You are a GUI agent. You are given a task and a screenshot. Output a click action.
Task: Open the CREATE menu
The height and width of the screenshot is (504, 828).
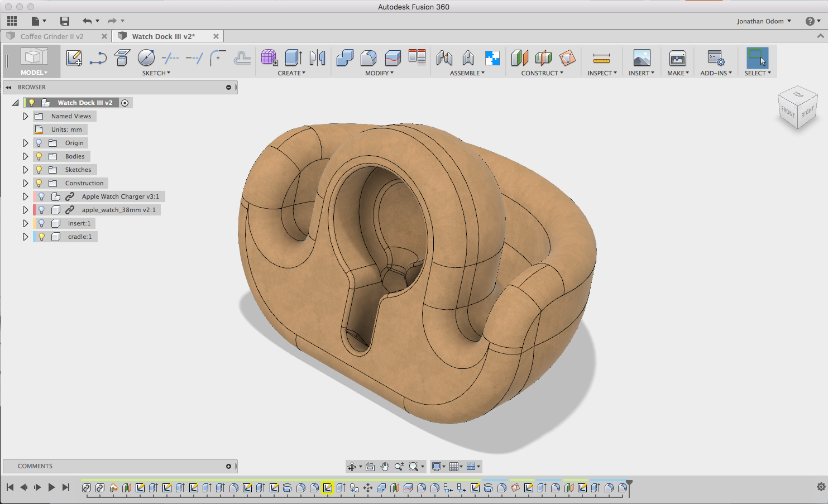[x=291, y=73]
